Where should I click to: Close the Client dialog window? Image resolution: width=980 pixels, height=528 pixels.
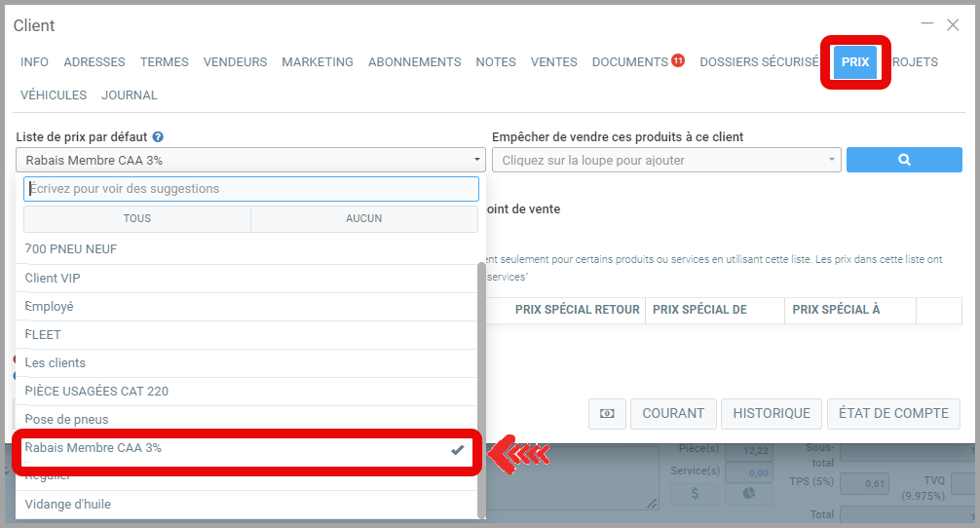[x=953, y=25]
